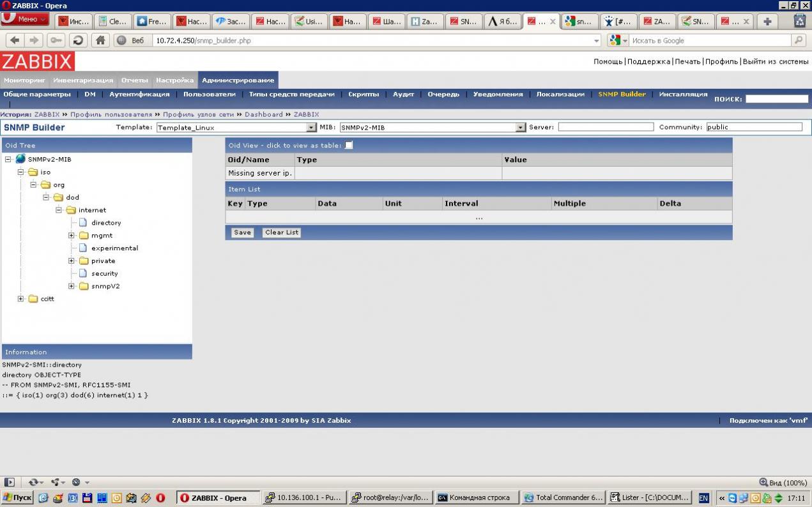This screenshot has width=812, height=507.
Task: Launch Opera from the red O quick launch icon
Action: tap(160, 497)
